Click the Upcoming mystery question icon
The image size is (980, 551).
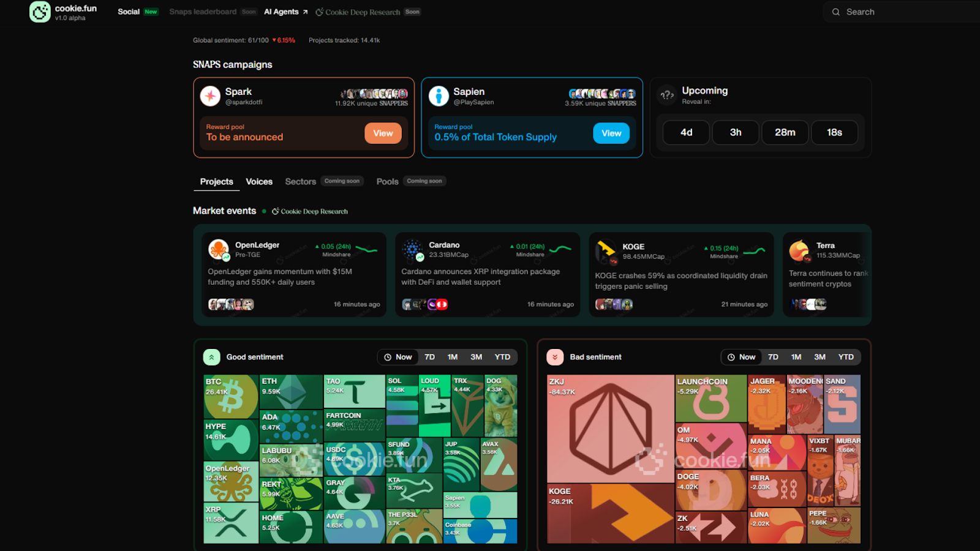[667, 95]
